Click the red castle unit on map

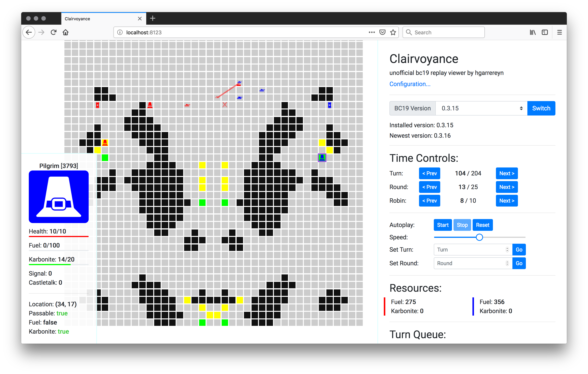pyautogui.click(x=97, y=105)
